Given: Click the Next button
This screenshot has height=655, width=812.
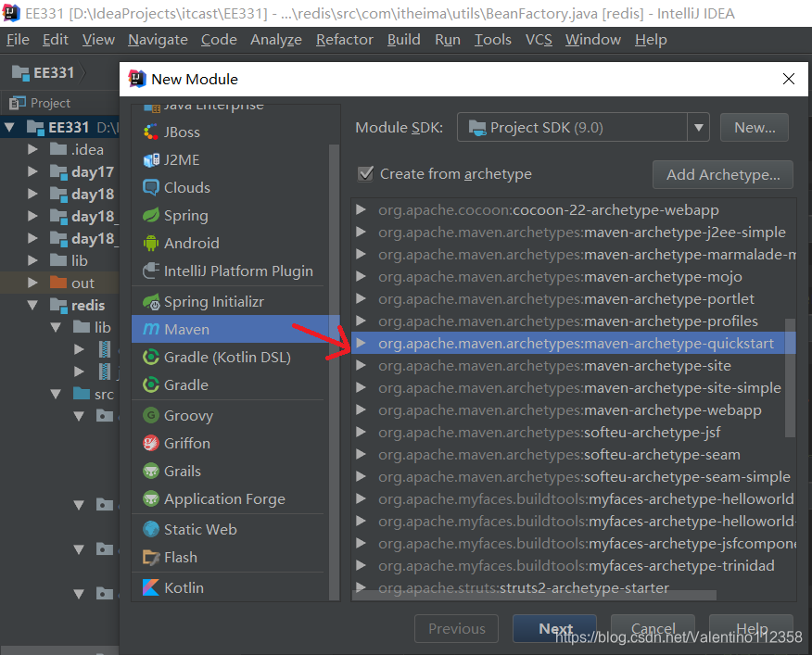Looking at the screenshot, I should click(554, 628).
